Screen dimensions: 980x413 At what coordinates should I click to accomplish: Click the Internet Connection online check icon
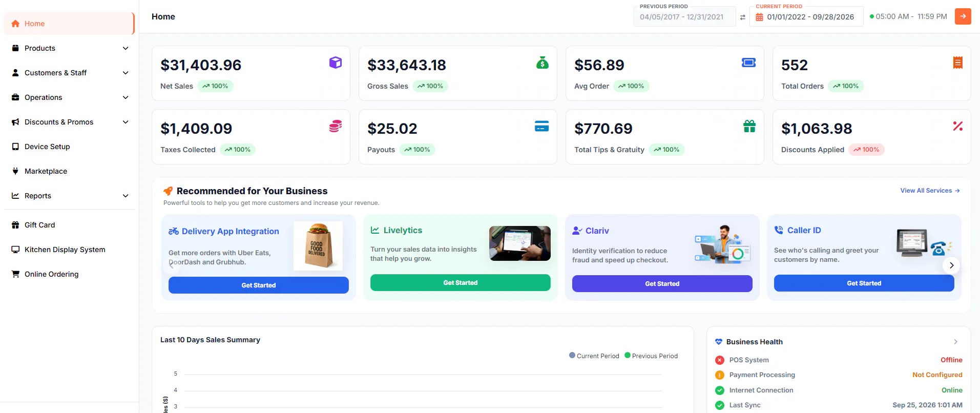point(720,390)
